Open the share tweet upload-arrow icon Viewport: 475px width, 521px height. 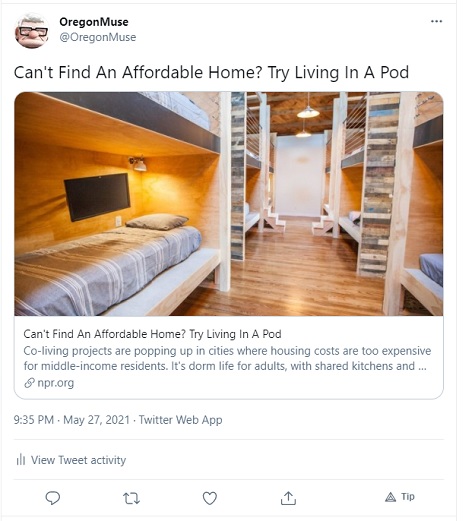(288, 498)
